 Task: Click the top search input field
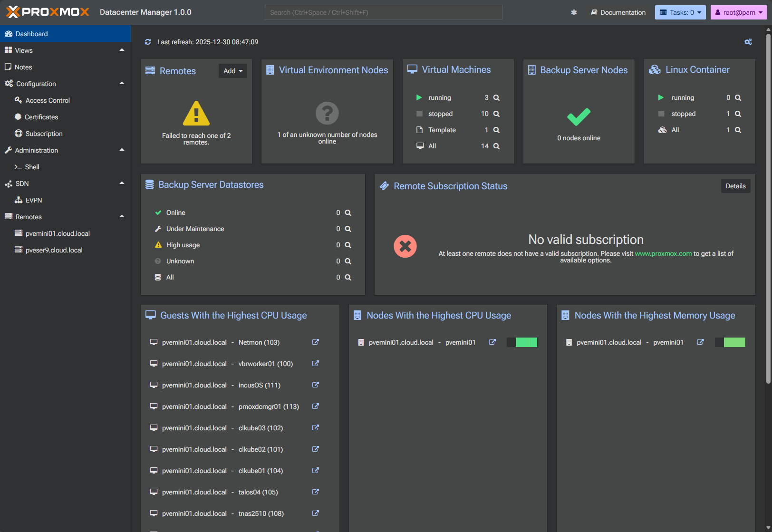tap(383, 12)
